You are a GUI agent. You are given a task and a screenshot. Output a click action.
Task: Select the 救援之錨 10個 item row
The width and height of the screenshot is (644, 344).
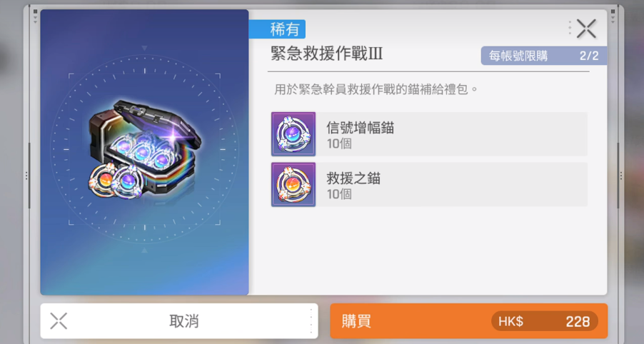[429, 184]
